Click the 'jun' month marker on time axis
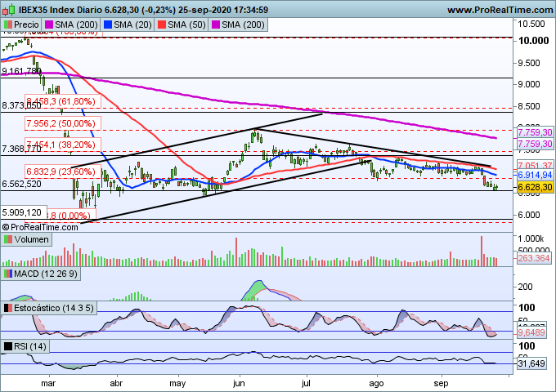Image resolution: width=556 pixels, height=392 pixels. [x=240, y=381]
